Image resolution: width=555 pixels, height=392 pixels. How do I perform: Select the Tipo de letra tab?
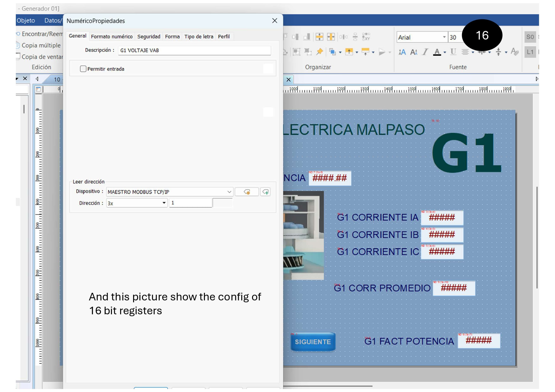[x=199, y=37]
